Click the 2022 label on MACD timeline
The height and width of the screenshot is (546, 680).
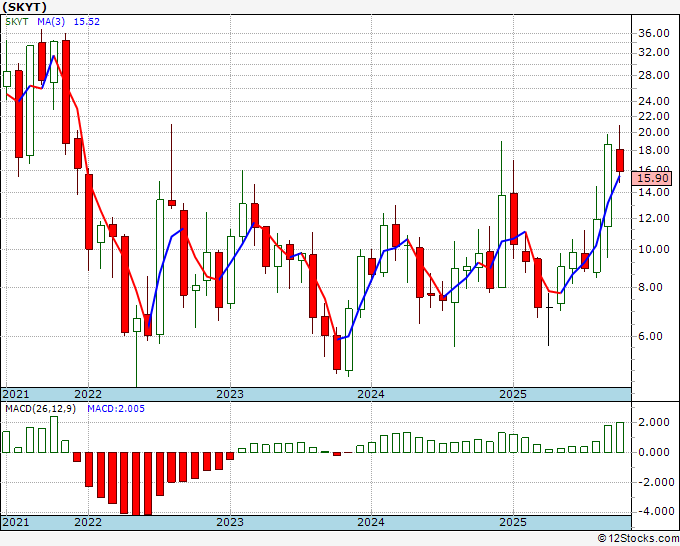pos(88,522)
